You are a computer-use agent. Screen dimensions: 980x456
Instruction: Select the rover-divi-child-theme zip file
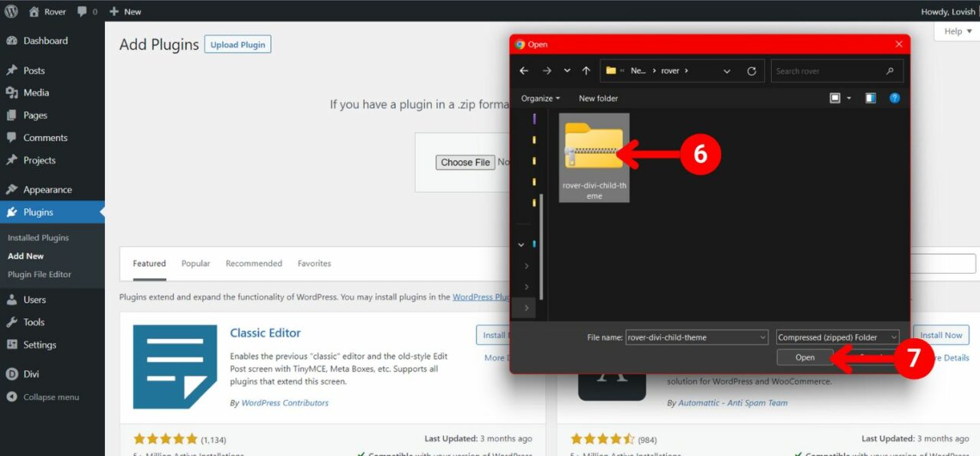594,157
